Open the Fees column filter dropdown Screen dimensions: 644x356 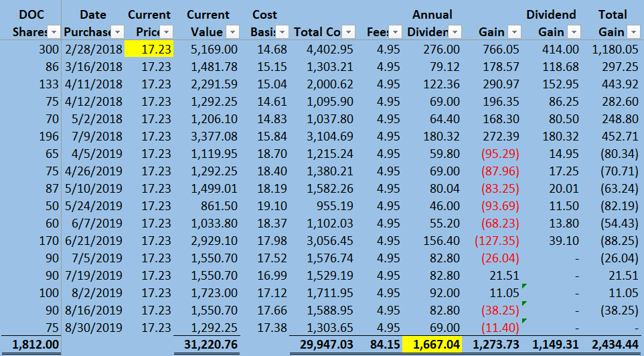(x=395, y=31)
